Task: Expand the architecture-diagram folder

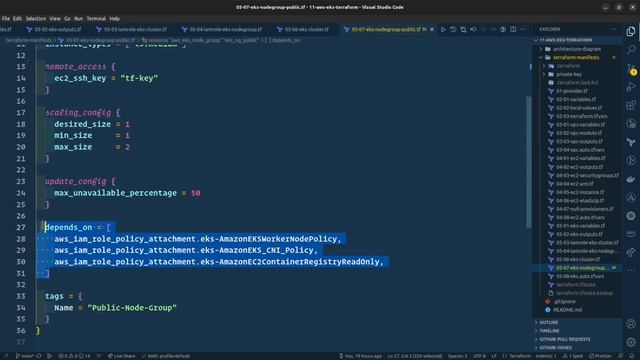Action: point(577,49)
